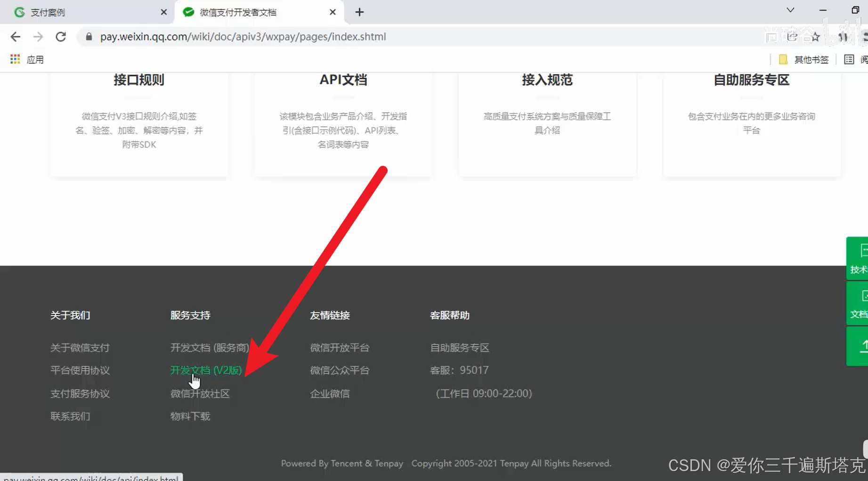Open 开发文档 (服务商) link
This screenshot has width=868, height=481.
click(210, 348)
